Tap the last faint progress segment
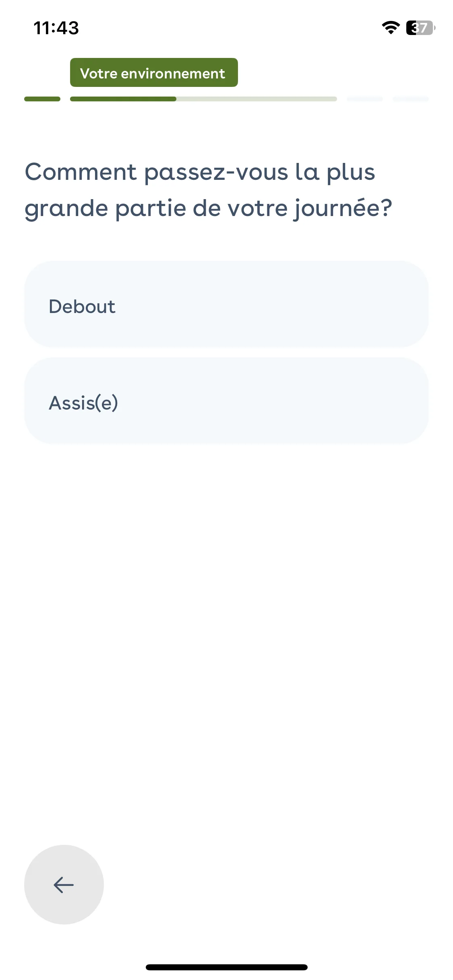Image resolution: width=453 pixels, height=980 pixels. 411,99
